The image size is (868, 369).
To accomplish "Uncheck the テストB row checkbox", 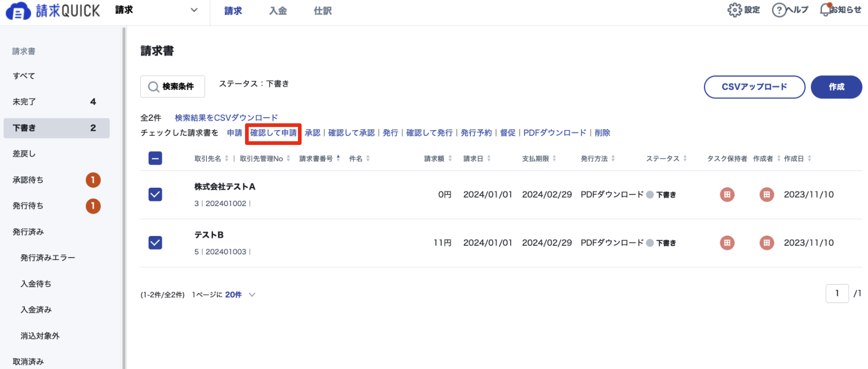I will pyautogui.click(x=155, y=242).
